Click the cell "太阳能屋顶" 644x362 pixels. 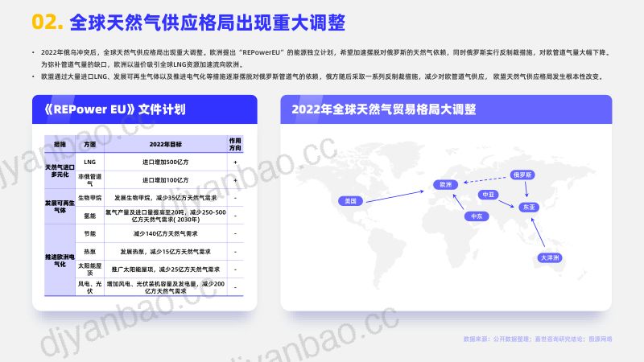tap(90, 269)
